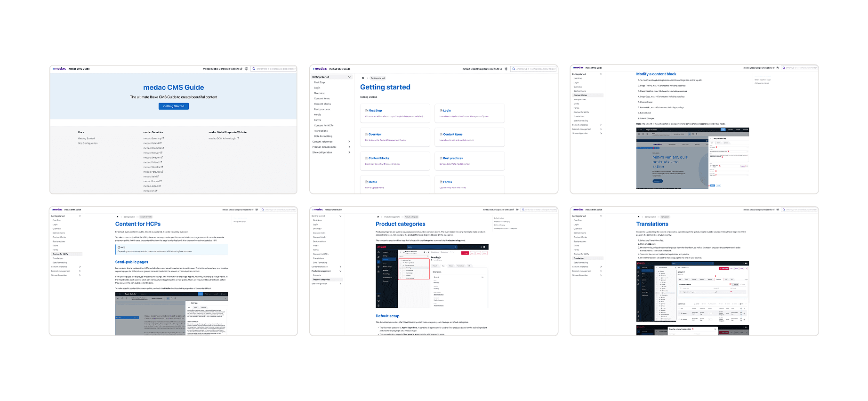Open home breadcrumb icon on Content for HCPs page
This screenshot has height=401, width=868.
point(117,217)
